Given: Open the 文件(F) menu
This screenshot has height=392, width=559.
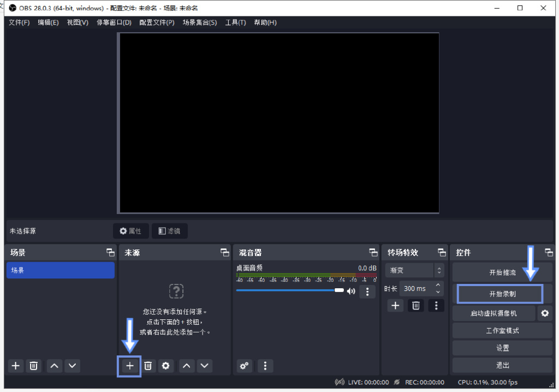Looking at the screenshot, I should pos(19,22).
